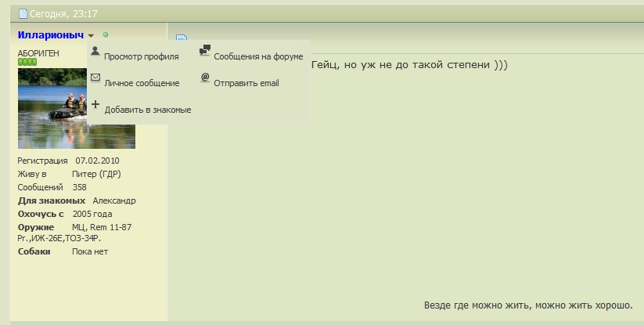
Task: Click the plus icon beside Добавить в знакомые
Action: [x=95, y=104]
